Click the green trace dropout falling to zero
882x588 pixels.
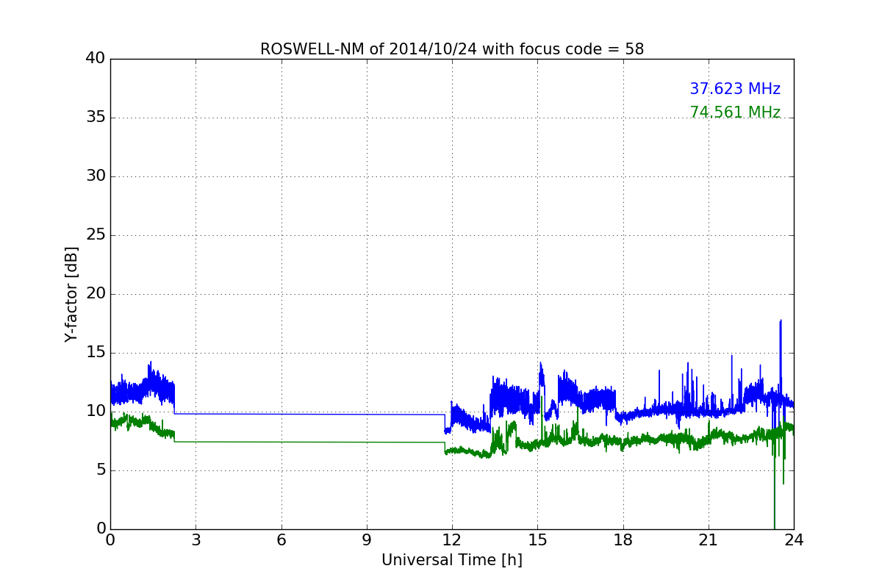tap(774, 485)
